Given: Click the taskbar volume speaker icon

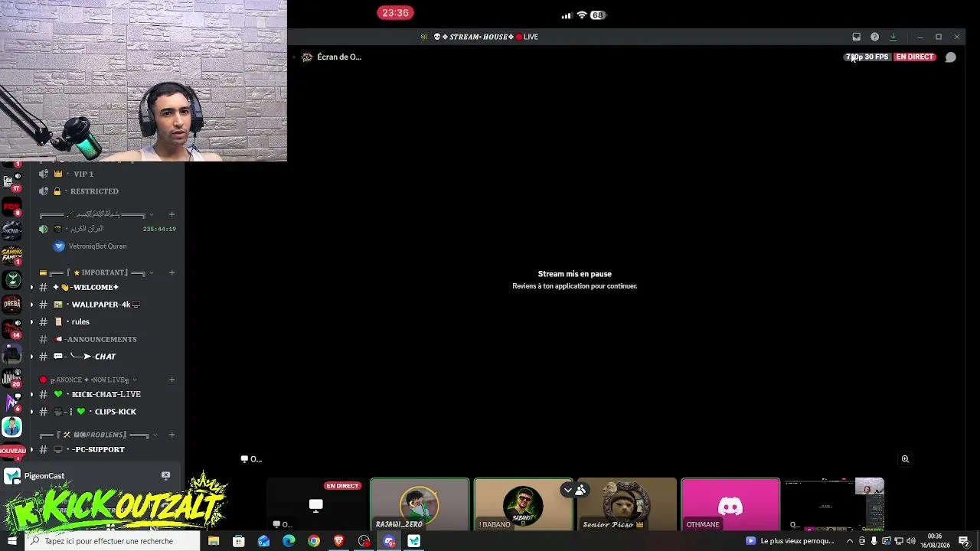Looking at the screenshot, I should click(x=911, y=541).
